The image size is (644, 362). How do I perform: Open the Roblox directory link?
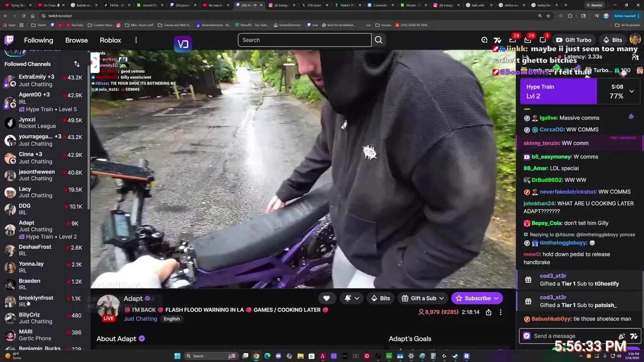[x=110, y=40]
